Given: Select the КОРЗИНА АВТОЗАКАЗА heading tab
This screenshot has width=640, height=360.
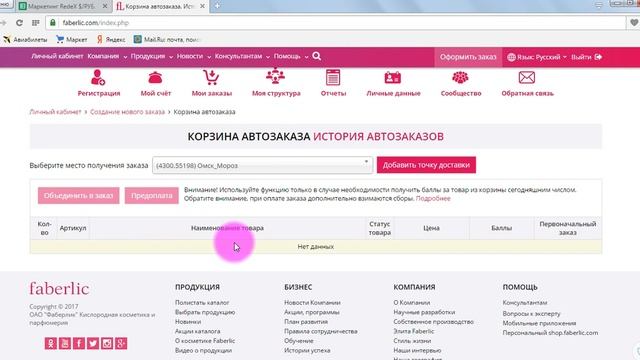Looking at the screenshot, I should coord(249,136).
